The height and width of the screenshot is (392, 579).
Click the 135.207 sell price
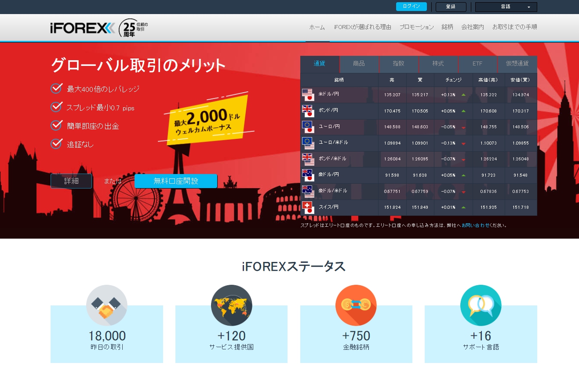point(392,95)
